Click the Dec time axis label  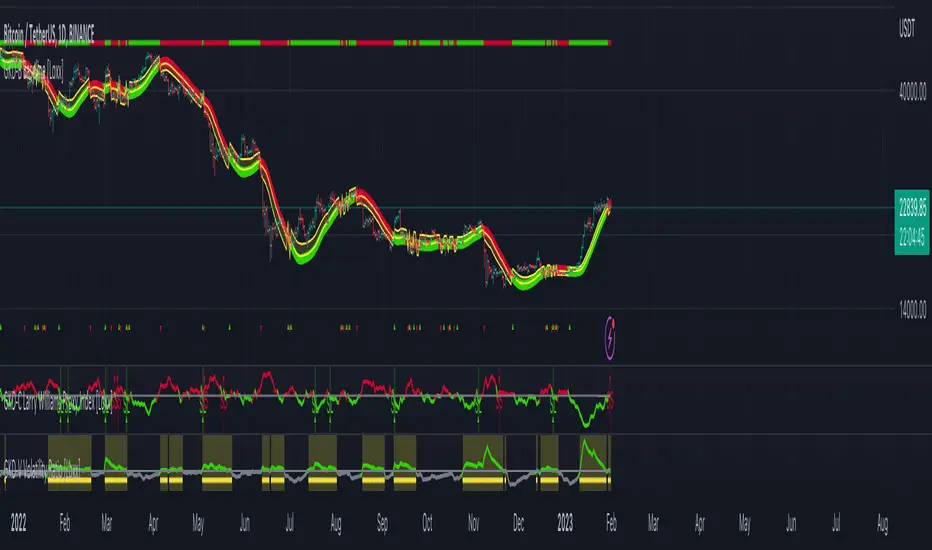pos(518,523)
